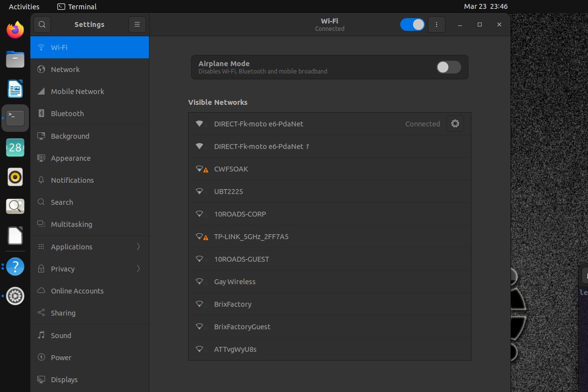Turn off the Wi-Fi switch in header
Screen dimensions: 588x392
(413, 24)
